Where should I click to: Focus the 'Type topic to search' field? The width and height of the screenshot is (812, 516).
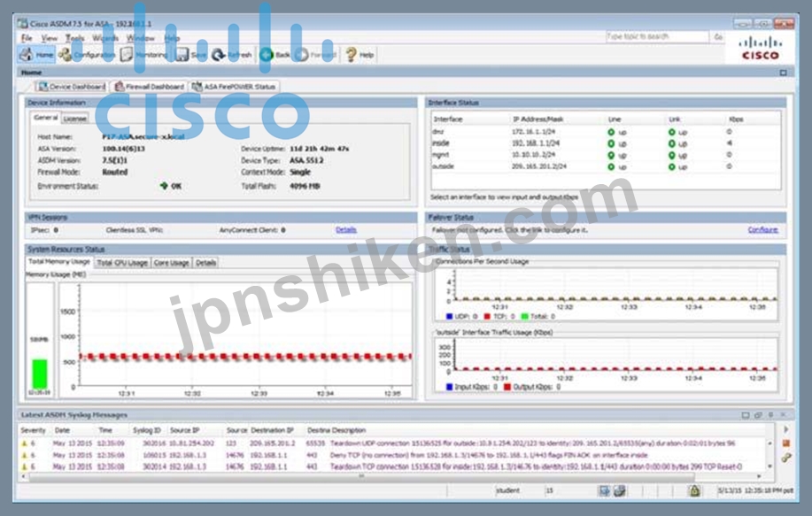(x=657, y=37)
